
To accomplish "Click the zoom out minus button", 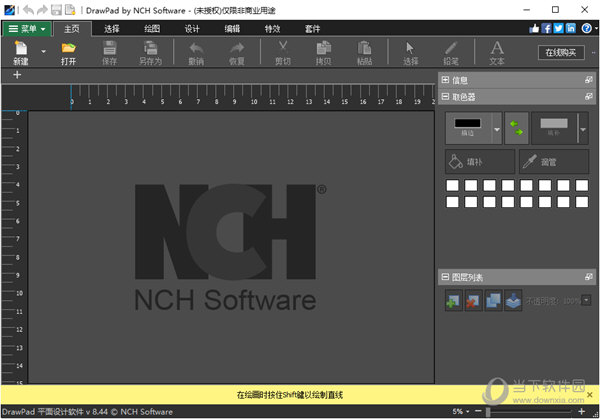I will [478, 411].
